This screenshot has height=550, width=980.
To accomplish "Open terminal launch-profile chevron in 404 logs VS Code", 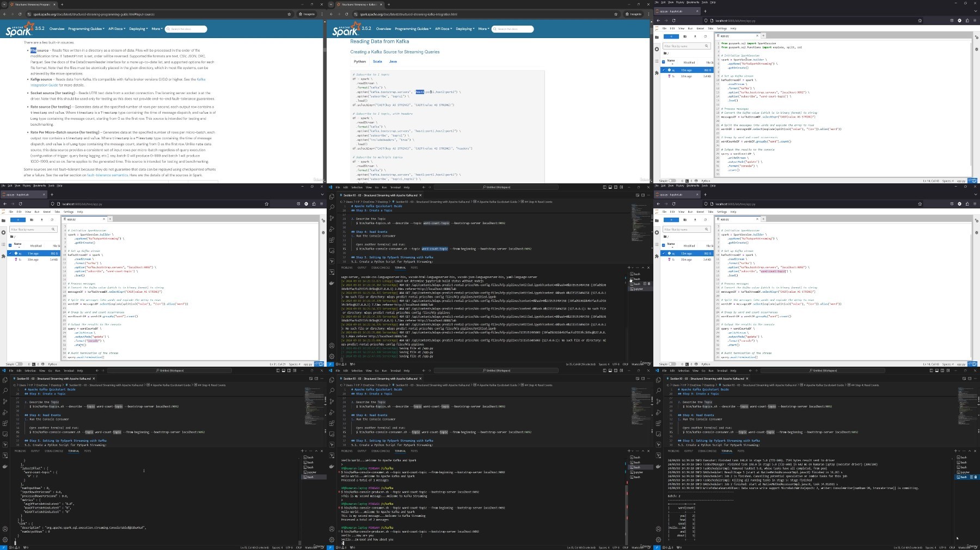I will tap(633, 268).
